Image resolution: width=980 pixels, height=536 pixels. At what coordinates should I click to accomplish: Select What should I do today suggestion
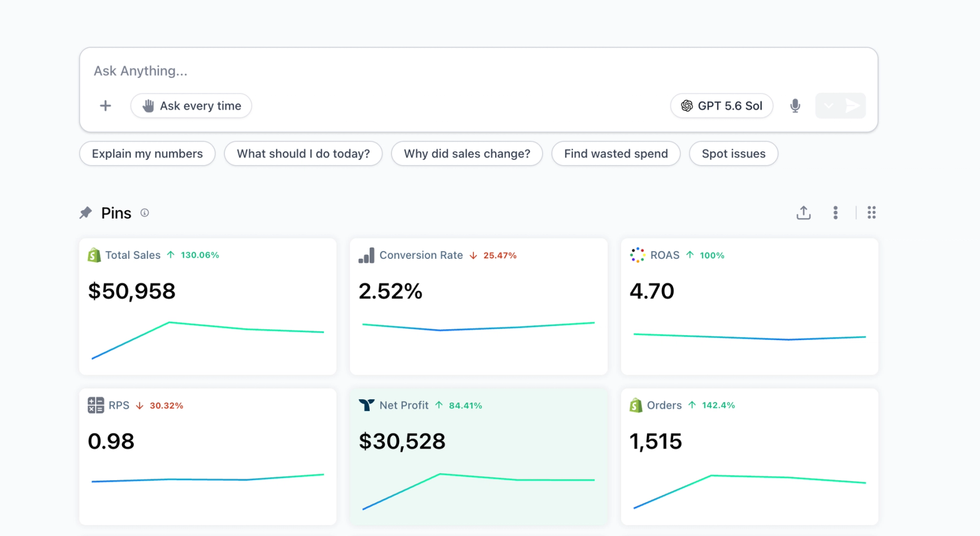click(303, 154)
